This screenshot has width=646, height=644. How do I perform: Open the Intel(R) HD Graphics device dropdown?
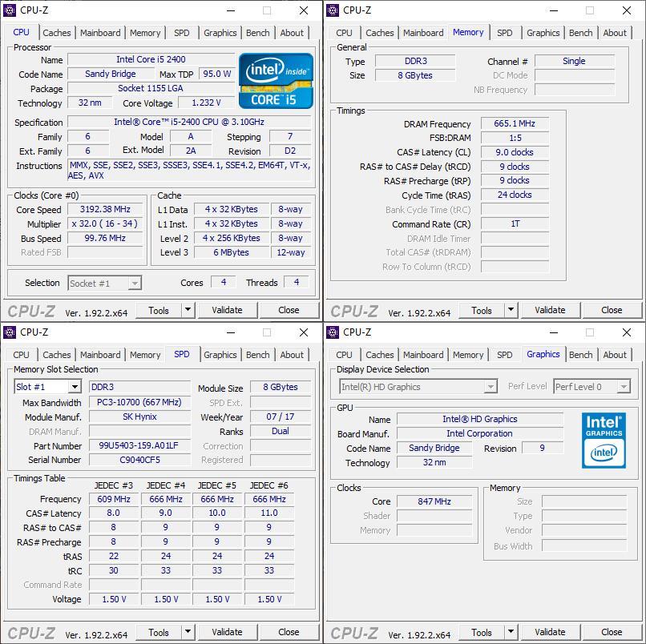coord(491,387)
